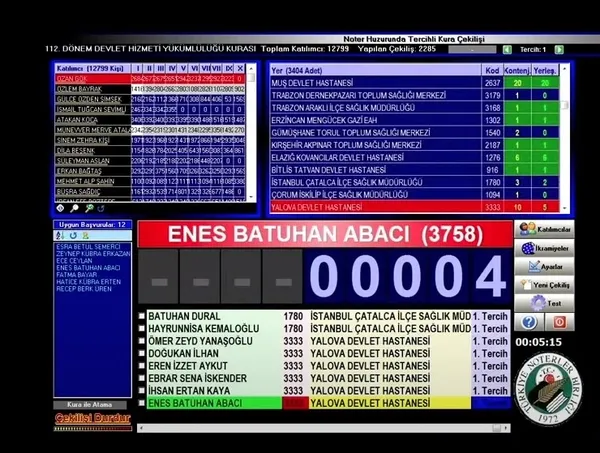Image resolution: width=600 pixels, height=453 pixels.
Task: Click the diamond icon under participant list
Action: click(60, 208)
